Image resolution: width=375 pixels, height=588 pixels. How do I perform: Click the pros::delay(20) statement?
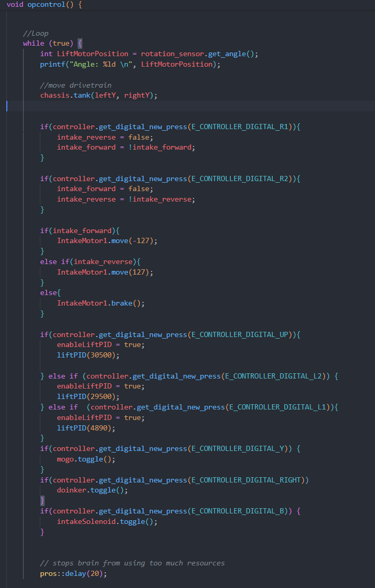click(x=73, y=573)
